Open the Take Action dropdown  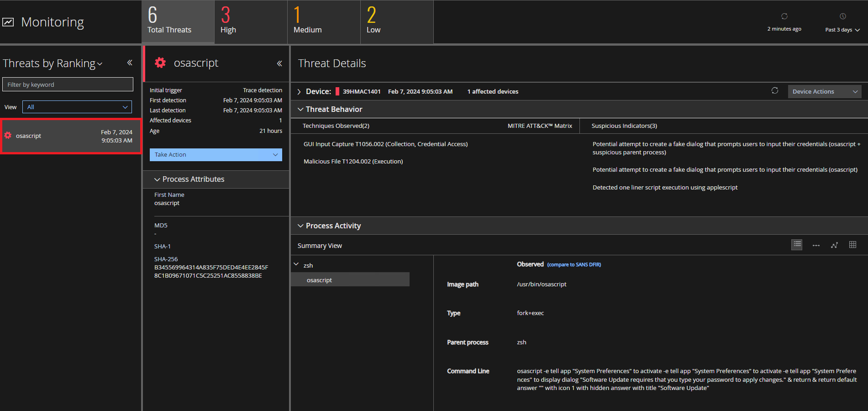[216, 155]
